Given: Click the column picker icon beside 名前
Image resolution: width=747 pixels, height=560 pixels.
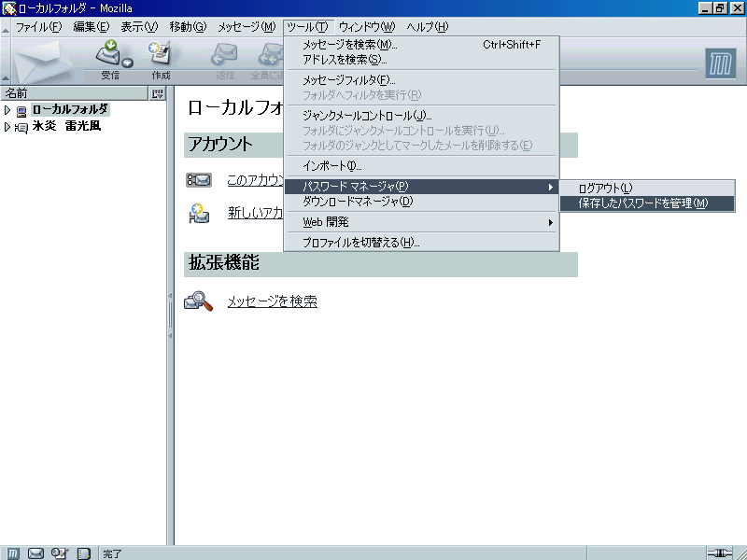Looking at the screenshot, I should point(157,93).
